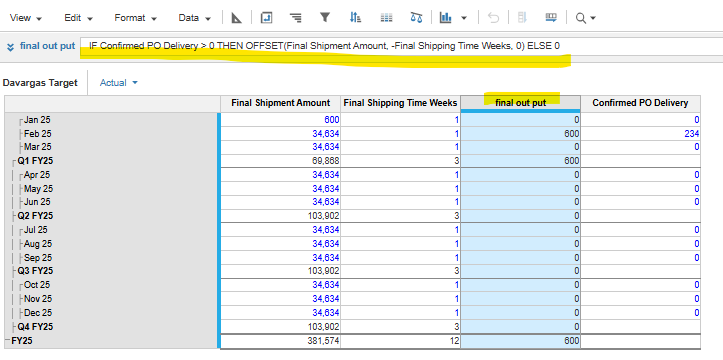723x360 pixels.
Task: Click Jan 25 Confirmed PO Delivery cell
Action: (640, 120)
